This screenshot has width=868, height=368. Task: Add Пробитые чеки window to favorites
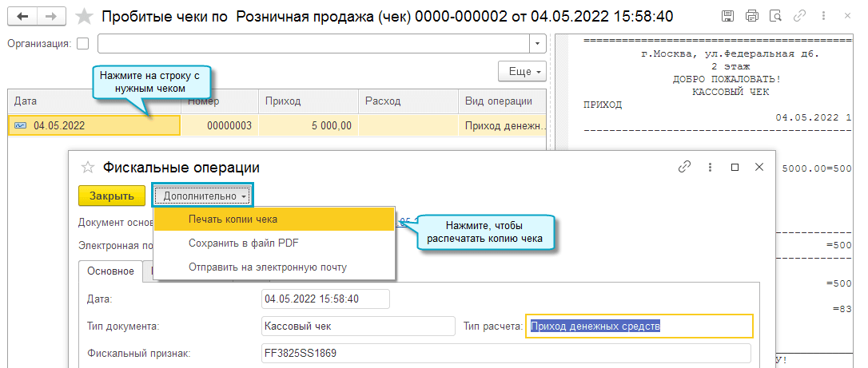[82, 16]
